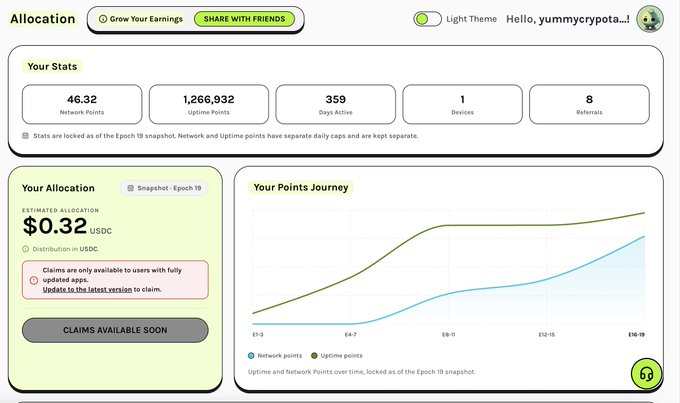680x403 pixels.
Task: Open the user avatar profile picture
Action: pyautogui.click(x=650, y=19)
